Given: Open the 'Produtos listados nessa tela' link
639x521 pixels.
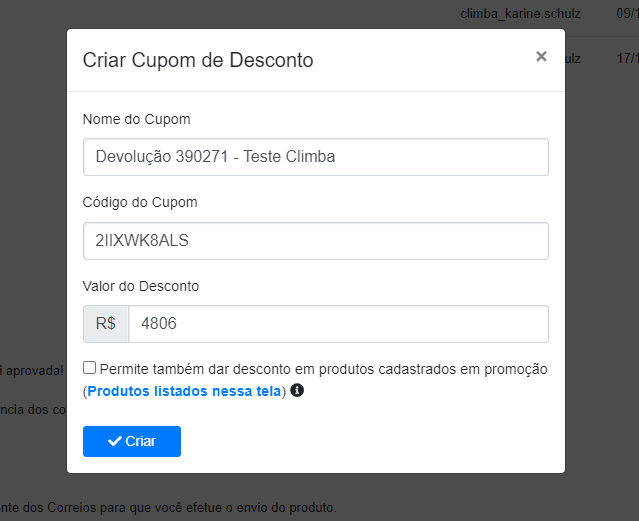Looking at the screenshot, I should pyautogui.click(x=184, y=391).
